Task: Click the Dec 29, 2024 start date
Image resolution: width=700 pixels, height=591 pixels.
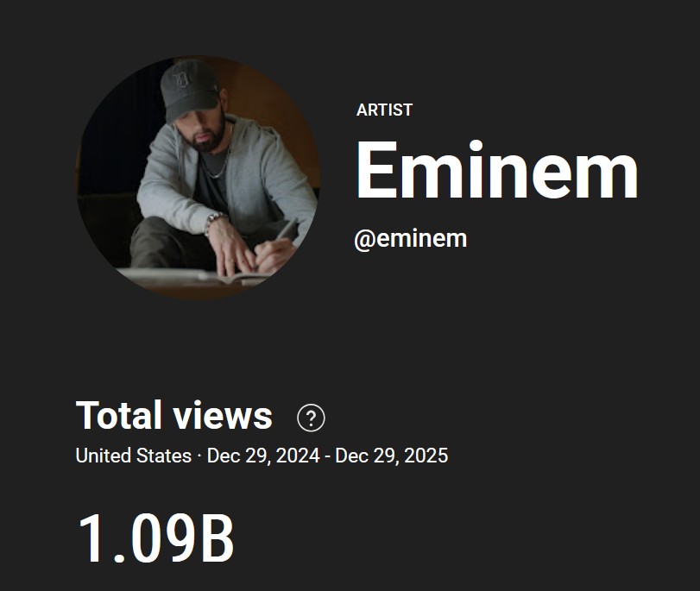Action: click(x=265, y=456)
